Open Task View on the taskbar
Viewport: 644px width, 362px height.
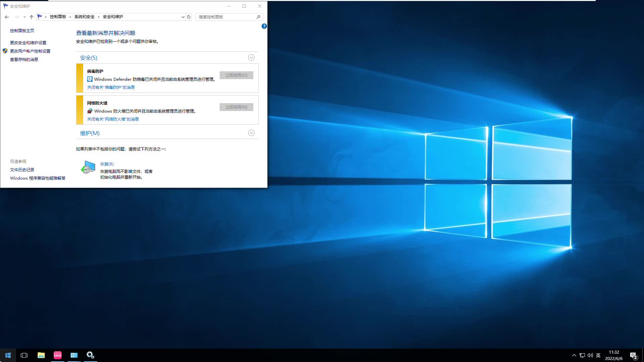[x=24, y=355]
